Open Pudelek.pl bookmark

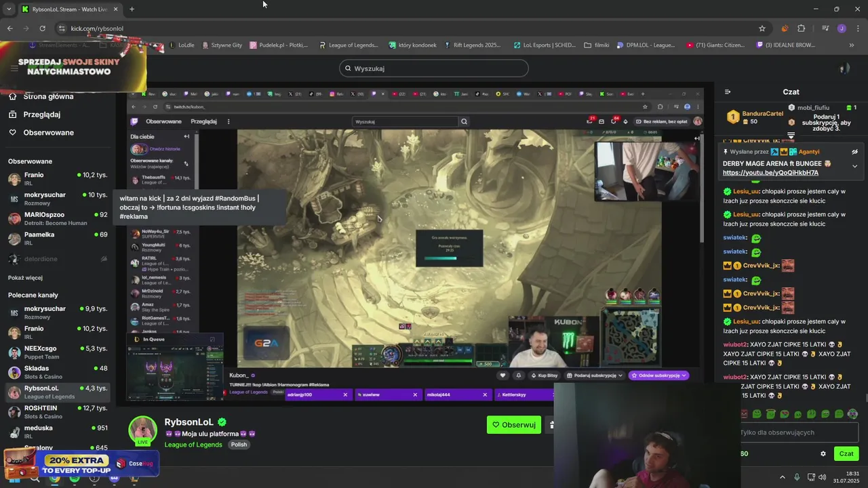(x=279, y=45)
